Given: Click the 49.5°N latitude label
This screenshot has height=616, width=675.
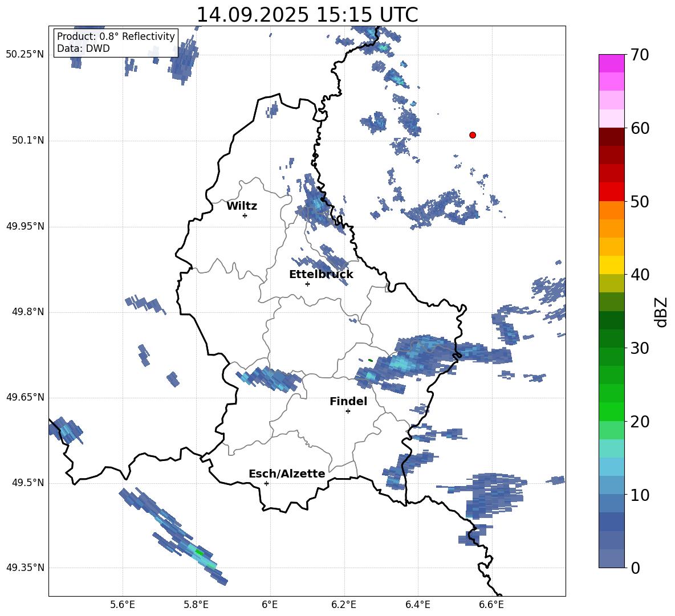Looking at the screenshot, I should coord(29,483).
